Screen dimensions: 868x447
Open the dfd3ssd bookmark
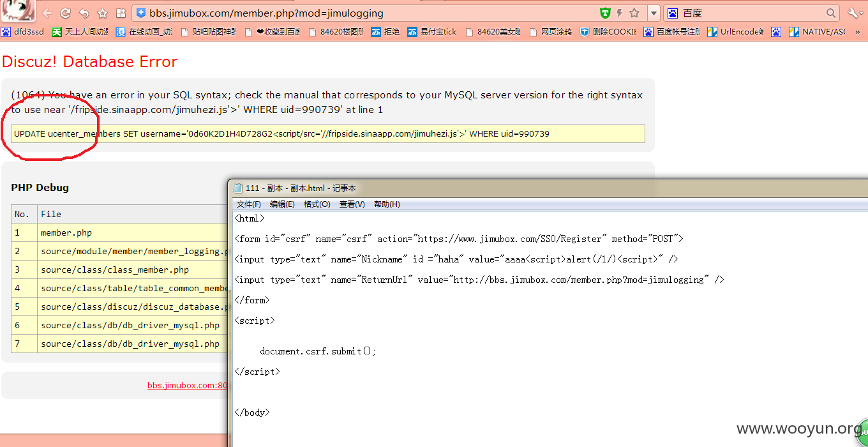pos(23,31)
